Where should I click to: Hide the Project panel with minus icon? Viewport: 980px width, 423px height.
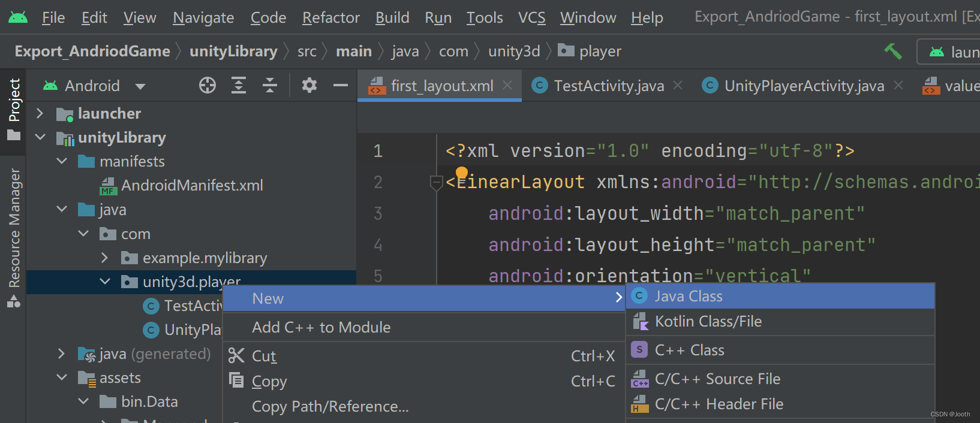pos(341,86)
